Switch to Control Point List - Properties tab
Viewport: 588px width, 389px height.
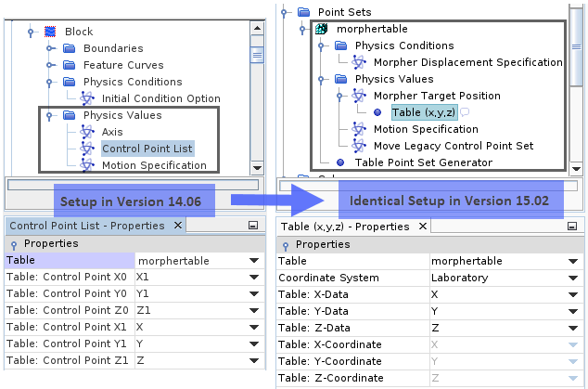click(x=86, y=226)
